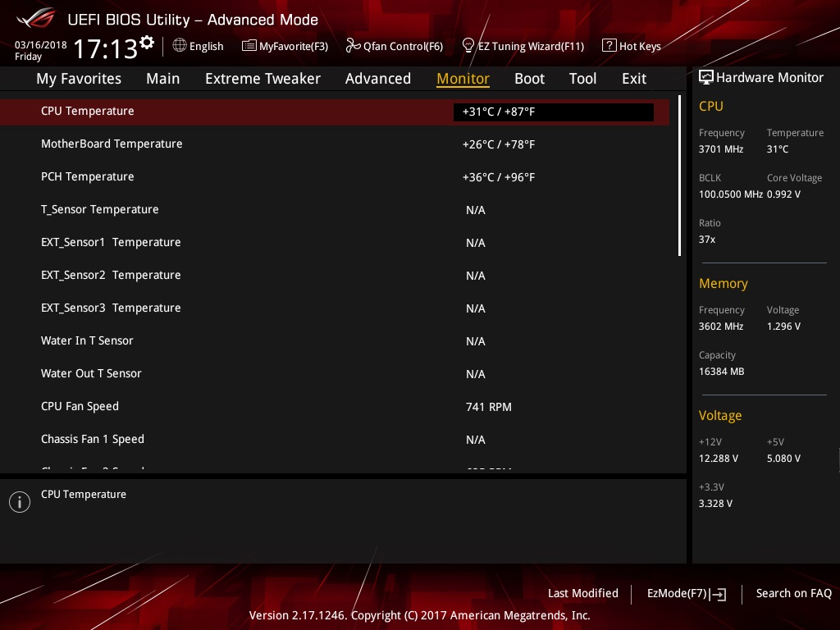The height and width of the screenshot is (630, 840).
Task: Open the Boot tab
Action: point(529,79)
